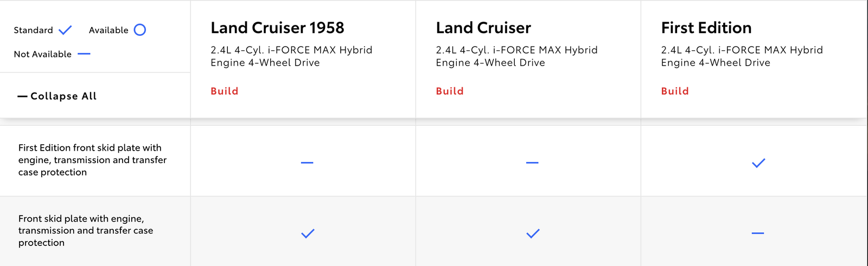Build the Land Cruiser 1958
Screen dimensions: 868x266
pos(225,91)
